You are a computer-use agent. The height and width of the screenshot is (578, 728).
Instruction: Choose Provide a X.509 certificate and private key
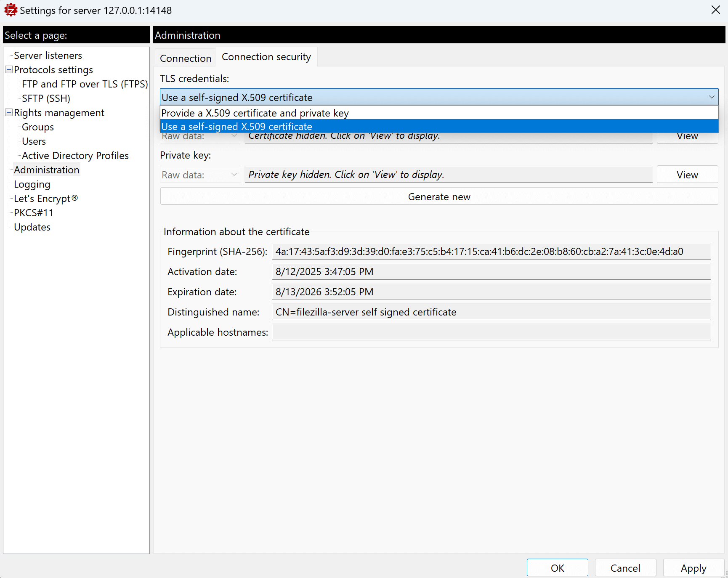point(439,113)
